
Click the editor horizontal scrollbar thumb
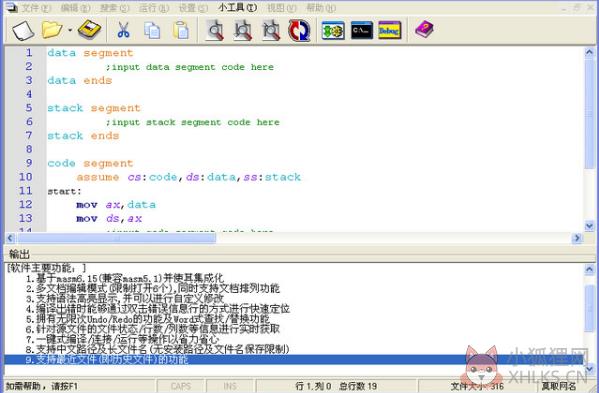117,238
